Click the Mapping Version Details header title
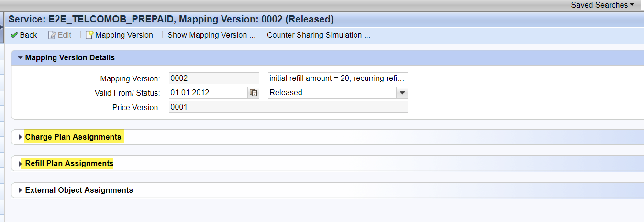 pyautogui.click(x=70, y=58)
